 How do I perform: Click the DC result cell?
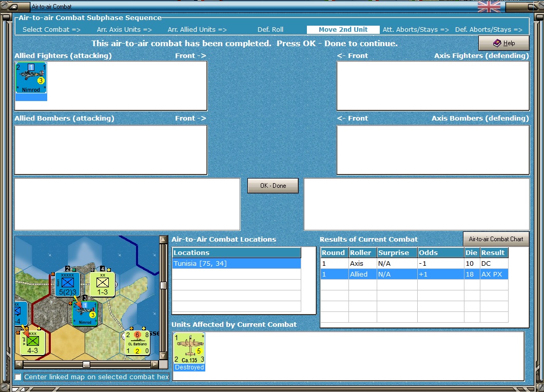tap(494, 263)
